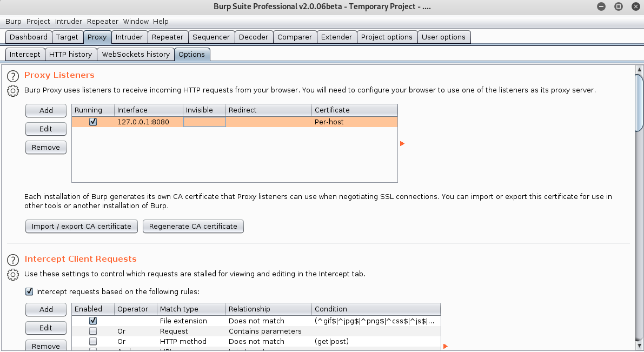Go to the HTTP history sub-tab
This screenshot has width=644, height=352.
pos(70,54)
